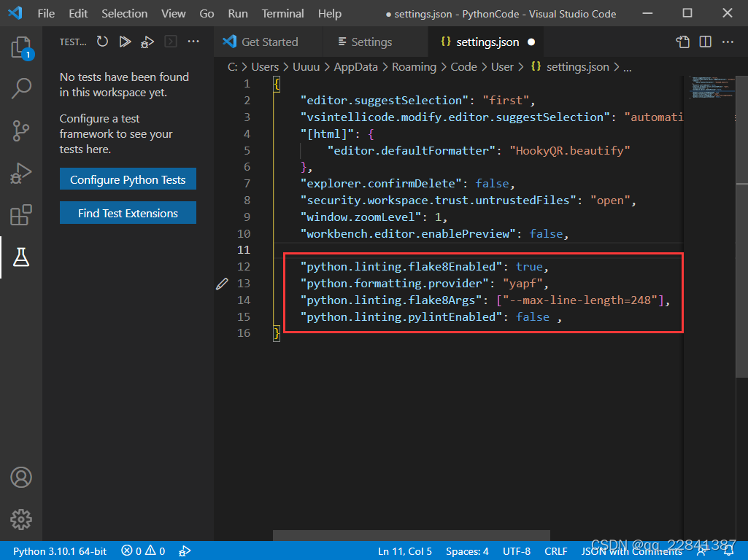Select the Testing flask icon
Screen dimensions: 748x560
pos(21,257)
